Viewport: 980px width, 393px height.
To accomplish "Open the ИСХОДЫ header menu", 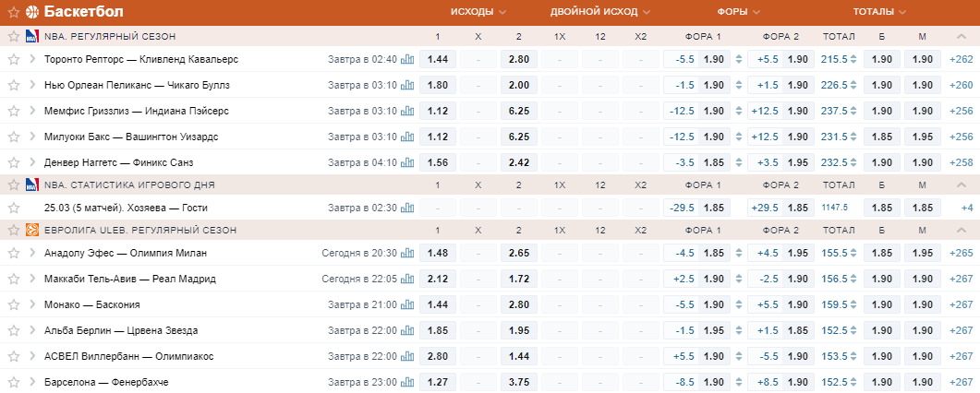I will point(478,12).
